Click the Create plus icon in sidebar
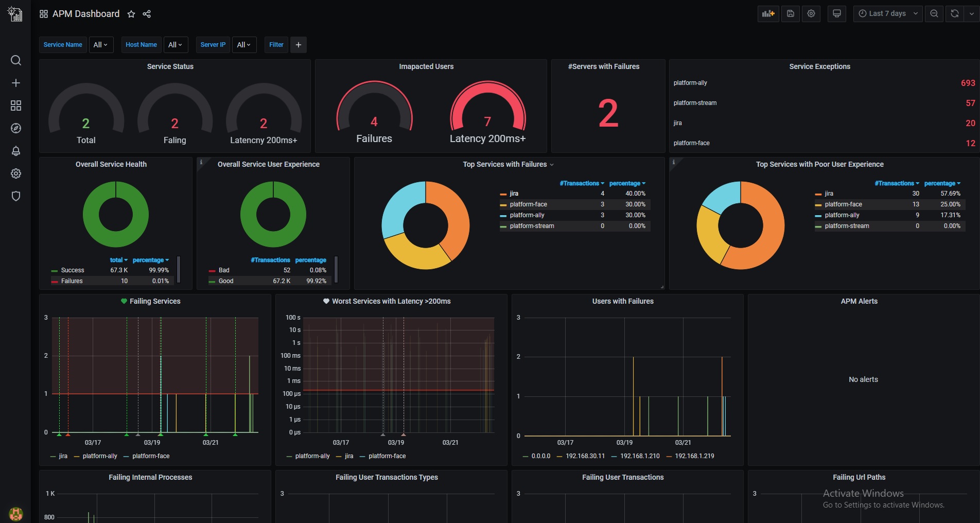The image size is (980, 523). coord(16,83)
